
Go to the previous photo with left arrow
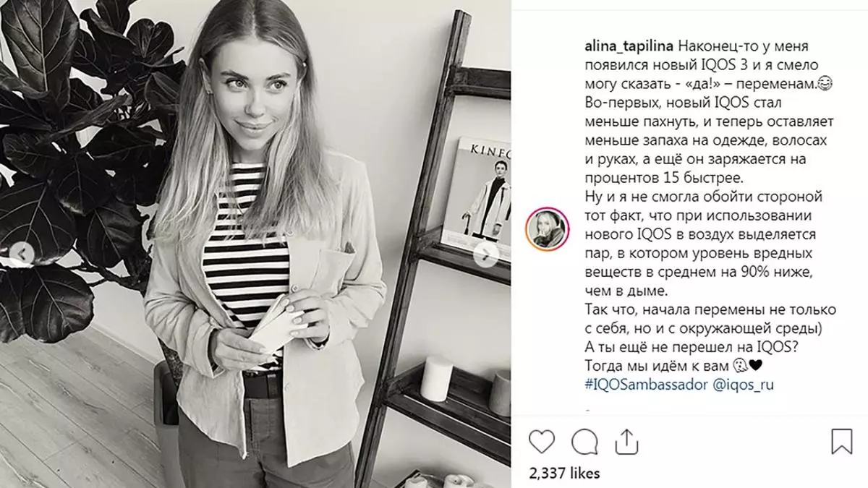pos(23,254)
